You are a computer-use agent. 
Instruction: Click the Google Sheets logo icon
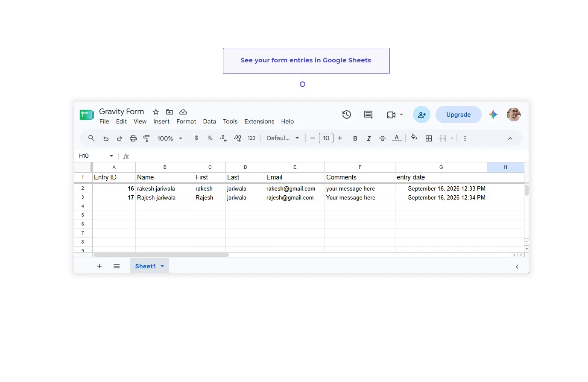pos(87,115)
